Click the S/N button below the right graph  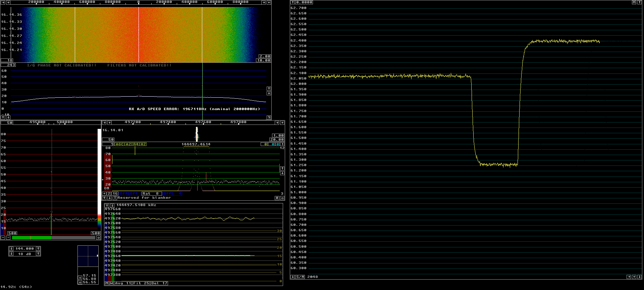coord(300,277)
